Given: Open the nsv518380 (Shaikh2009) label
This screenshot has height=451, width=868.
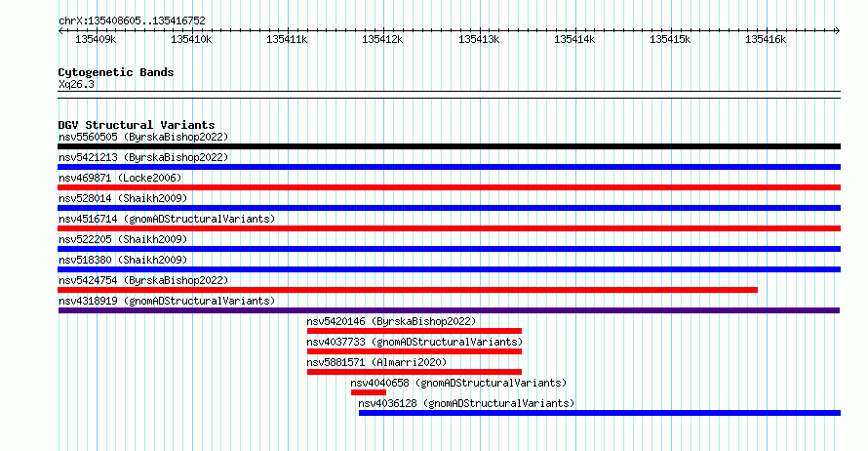Looking at the screenshot, I should pyautogui.click(x=123, y=260).
